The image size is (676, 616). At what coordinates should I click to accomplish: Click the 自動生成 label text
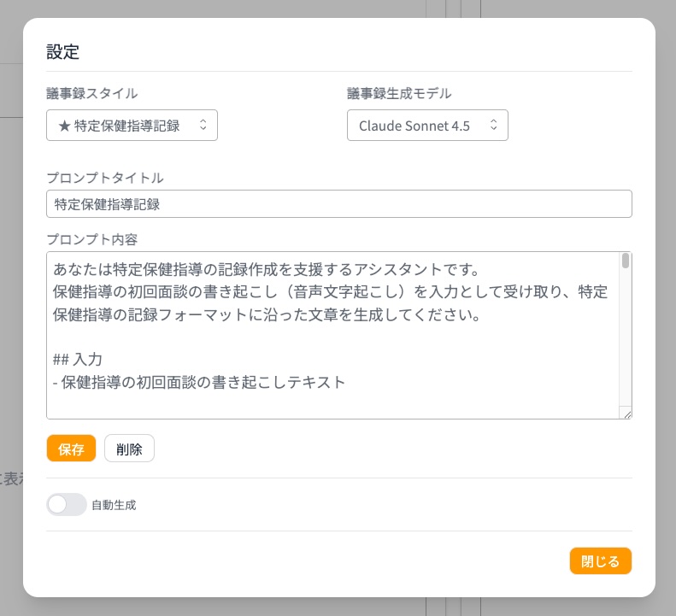(114, 505)
